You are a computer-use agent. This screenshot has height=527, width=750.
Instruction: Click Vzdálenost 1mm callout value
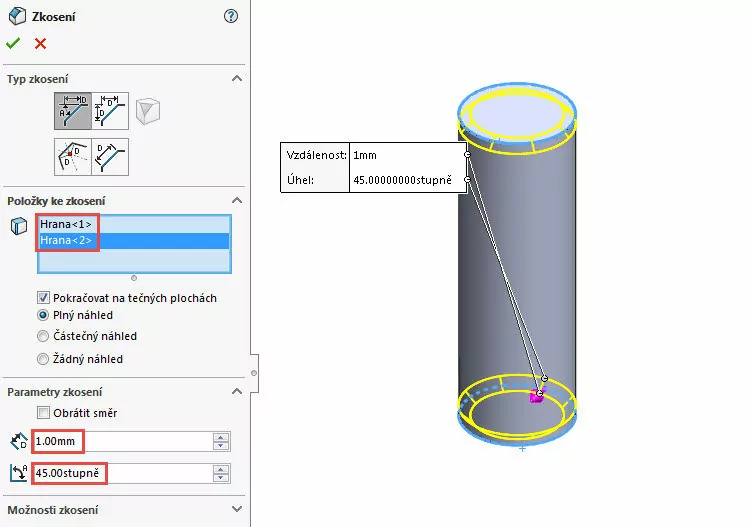pyautogui.click(x=365, y=155)
